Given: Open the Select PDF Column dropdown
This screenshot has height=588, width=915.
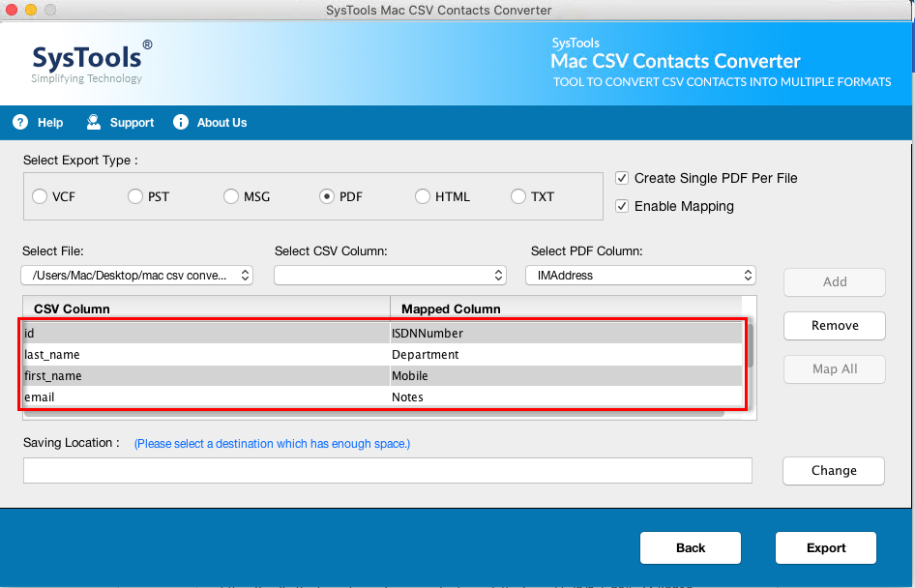Looking at the screenshot, I should pos(640,276).
